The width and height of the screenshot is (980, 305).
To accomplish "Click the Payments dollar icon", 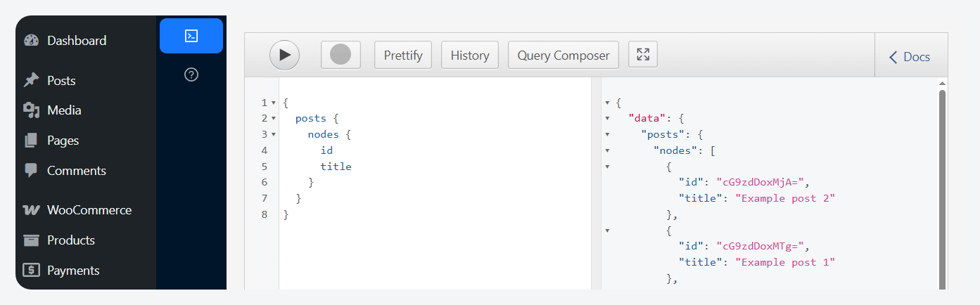I will (31, 271).
